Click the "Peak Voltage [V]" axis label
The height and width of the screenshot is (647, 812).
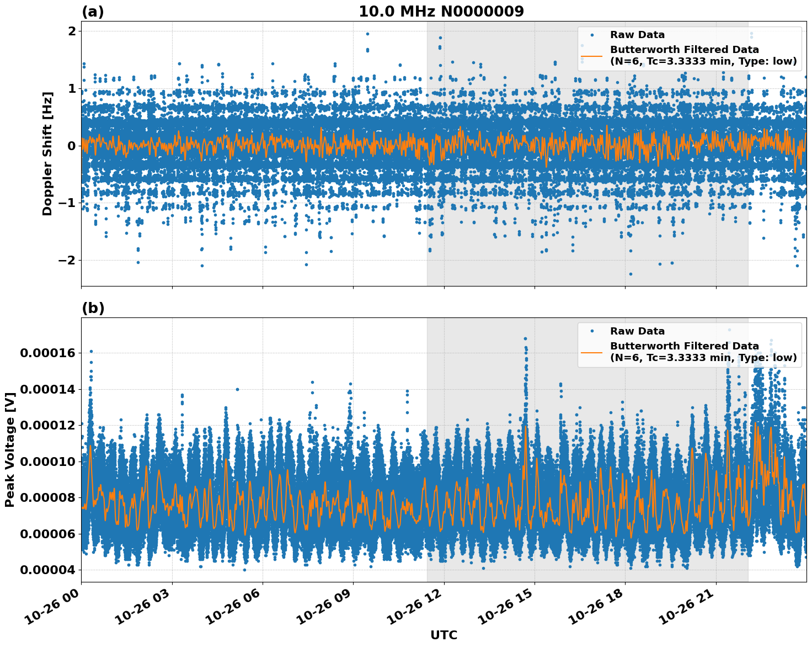click(x=9, y=450)
